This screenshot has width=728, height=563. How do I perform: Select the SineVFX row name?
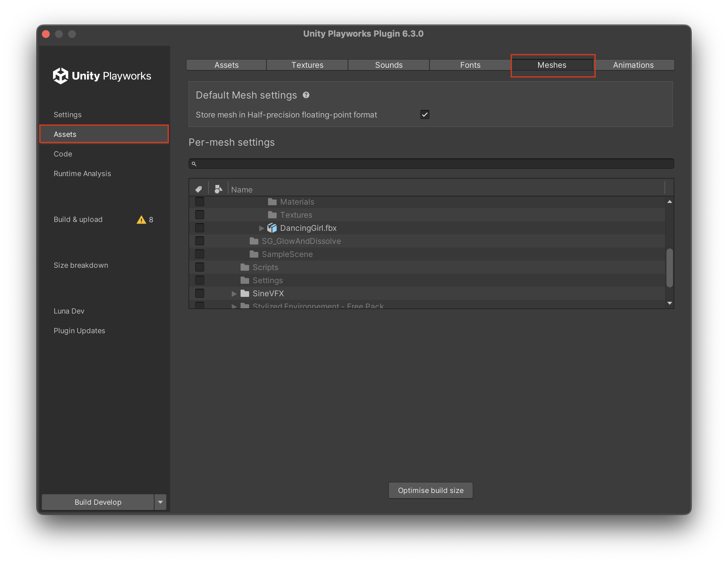(x=268, y=293)
